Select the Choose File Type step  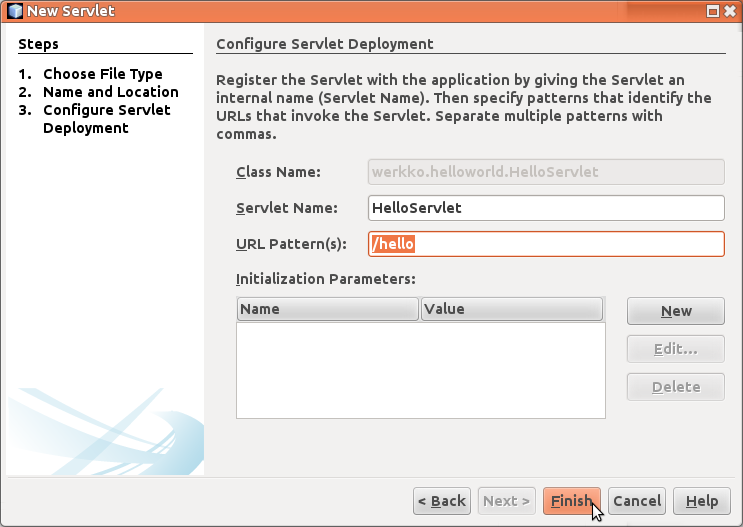click(102, 74)
